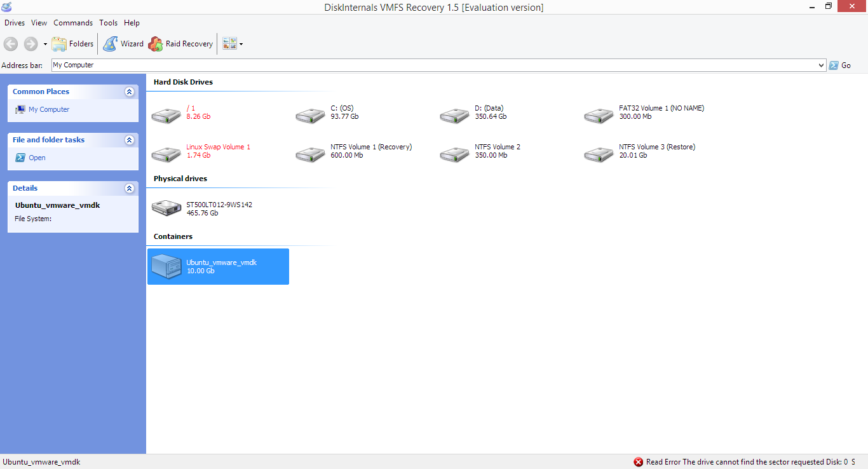Select the '/ 1' 8.26 Gb drive icon
The image size is (868, 469).
point(166,116)
